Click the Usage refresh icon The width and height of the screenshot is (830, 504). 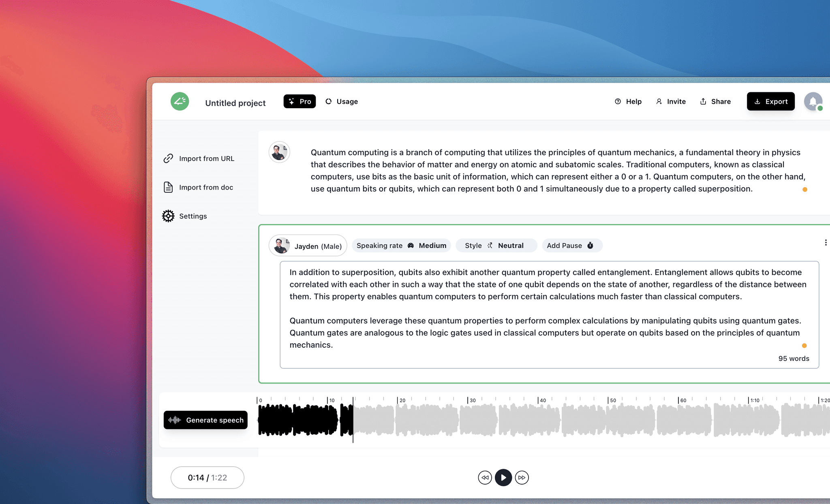tap(328, 101)
